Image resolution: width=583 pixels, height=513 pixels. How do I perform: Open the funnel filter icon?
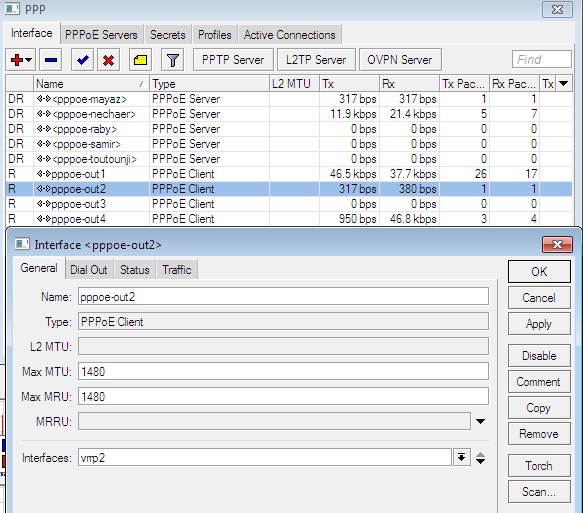coord(173,59)
